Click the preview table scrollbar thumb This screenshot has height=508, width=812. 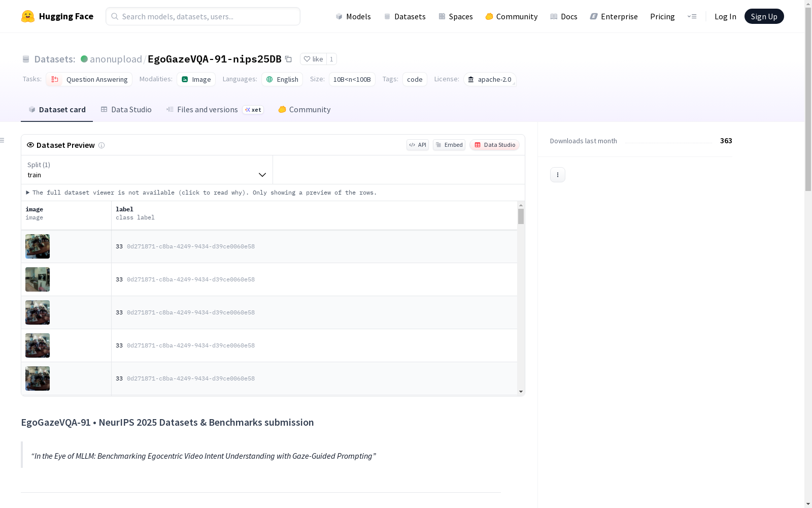[521, 216]
